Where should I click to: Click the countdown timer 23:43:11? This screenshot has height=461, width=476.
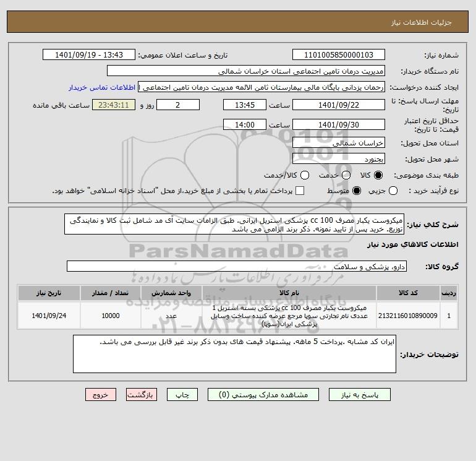click(x=114, y=105)
